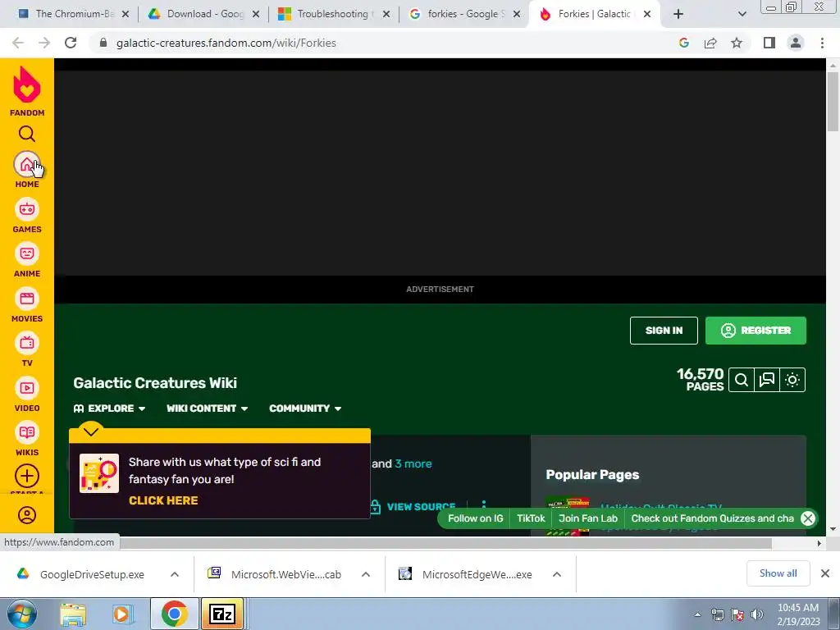The image size is (840, 630).
Task: Open GoogleDriveSetup.exe download options arrow
Action: pos(175,574)
